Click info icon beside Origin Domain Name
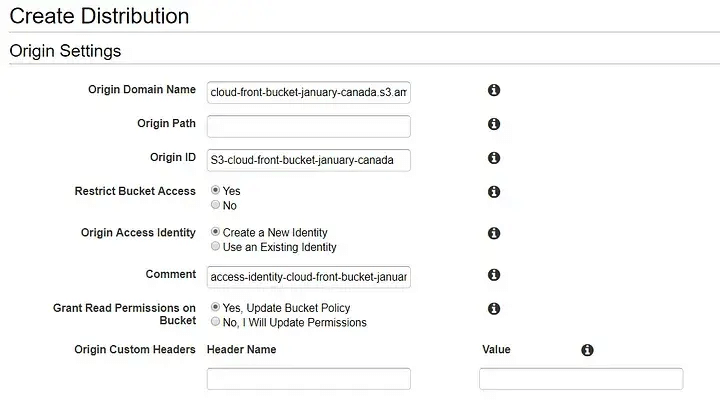This screenshot has height=401, width=720. [x=493, y=91]
